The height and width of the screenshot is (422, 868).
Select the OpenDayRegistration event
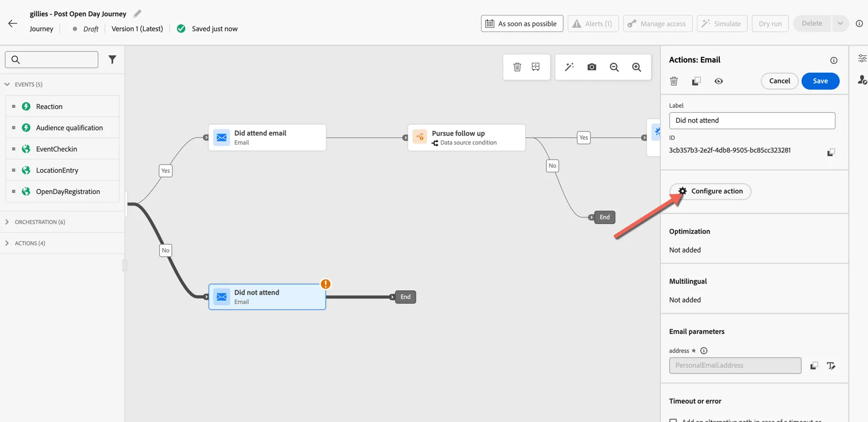point(63,191)
